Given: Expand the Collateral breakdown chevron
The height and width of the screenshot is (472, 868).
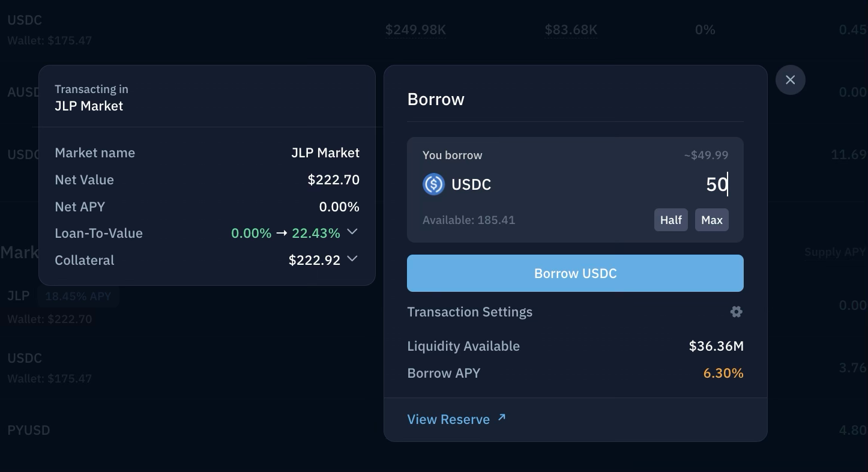Looking at the screenshot, I should (352, 259).
